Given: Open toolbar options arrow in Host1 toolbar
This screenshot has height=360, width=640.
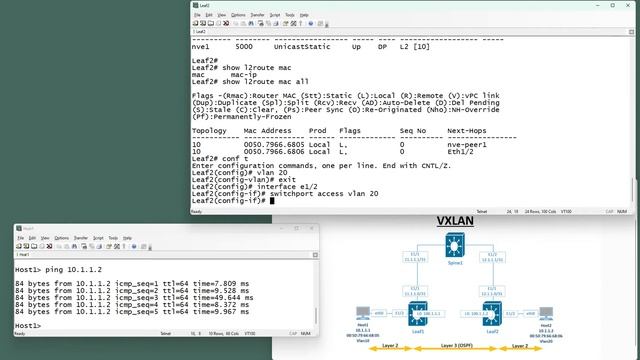Looking at the screenshot, I should click(x=150, y=248).
